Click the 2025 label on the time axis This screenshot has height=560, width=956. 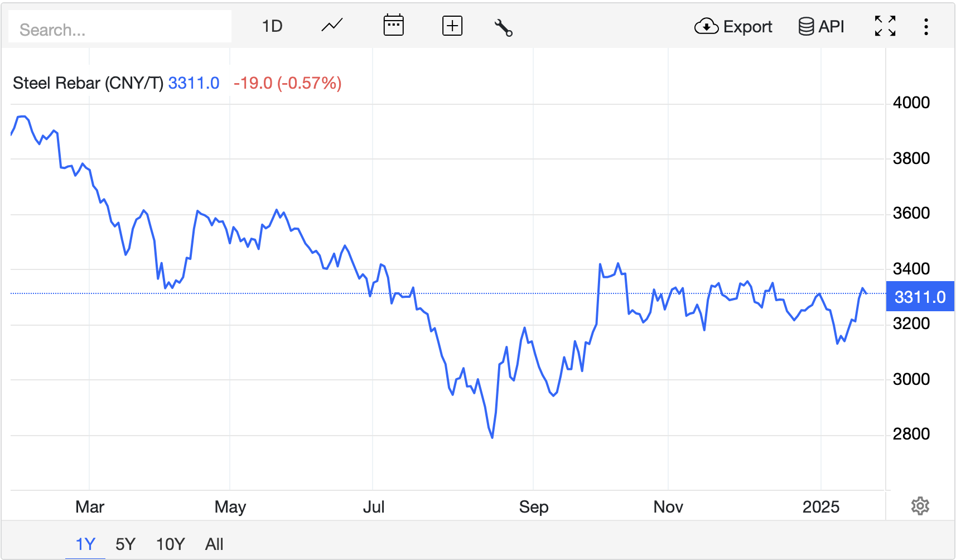click(820, 506)
